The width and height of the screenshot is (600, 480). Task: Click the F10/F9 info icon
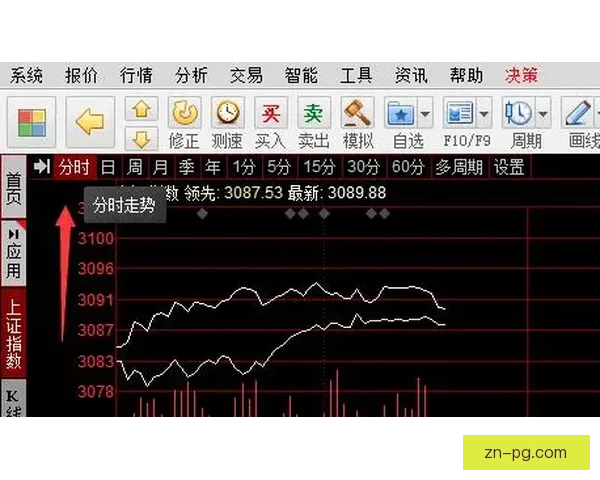(x=459, y=113)
